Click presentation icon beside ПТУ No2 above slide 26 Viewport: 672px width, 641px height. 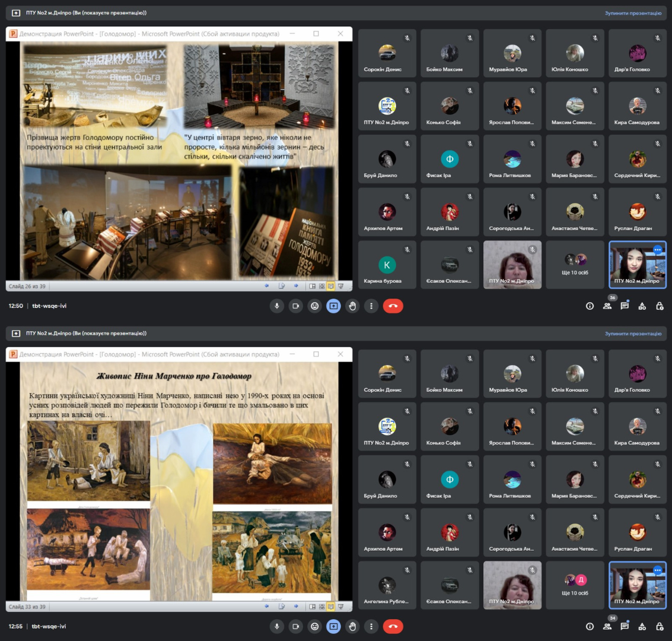[x=16, y=13]
